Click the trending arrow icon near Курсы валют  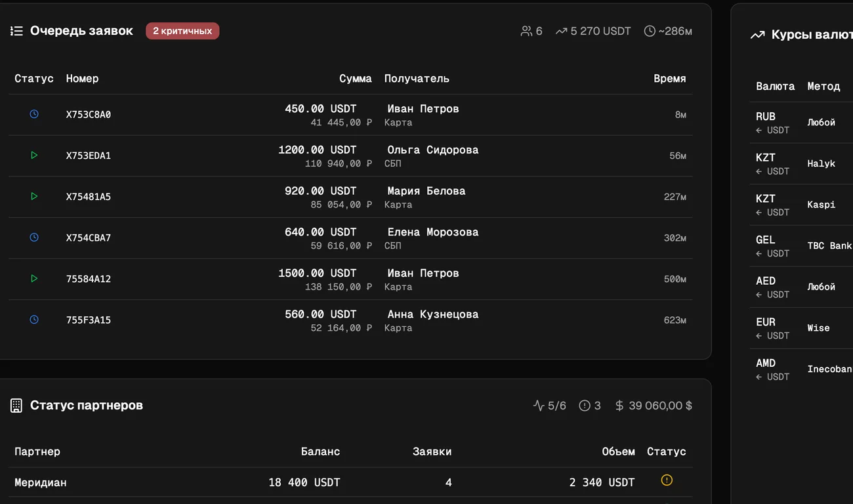pos(757,35)
